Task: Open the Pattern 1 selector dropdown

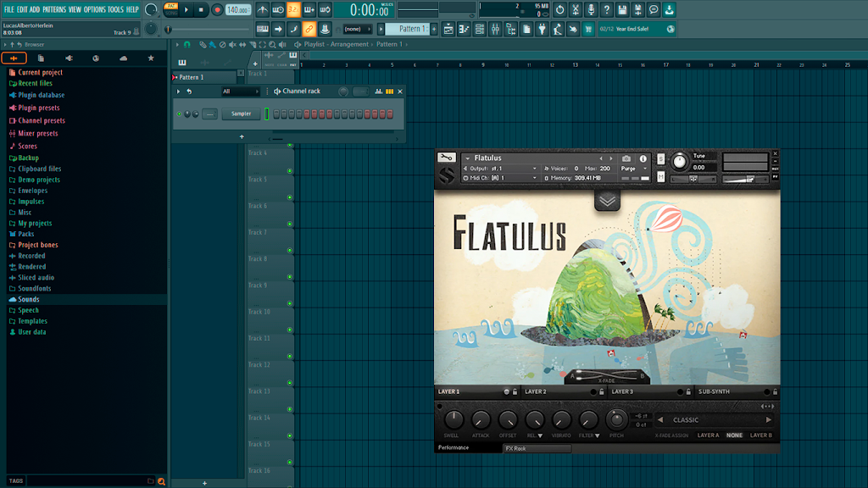Action: 409,29
